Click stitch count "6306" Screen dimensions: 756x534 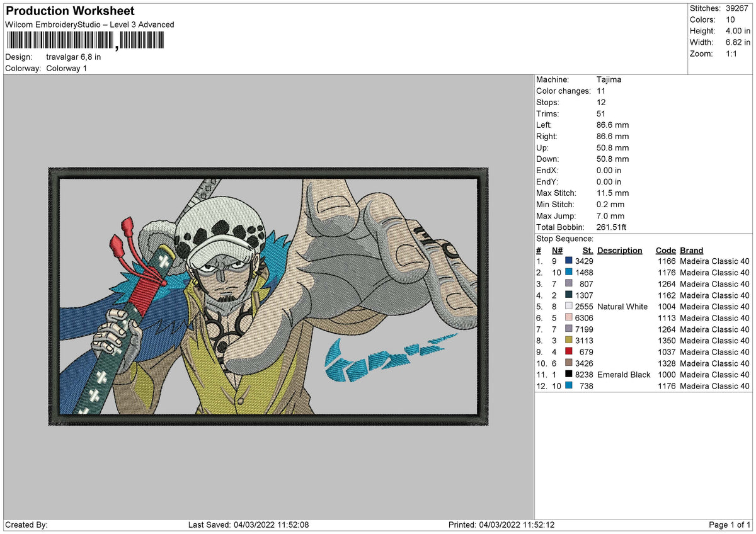[x=584, y=317]
